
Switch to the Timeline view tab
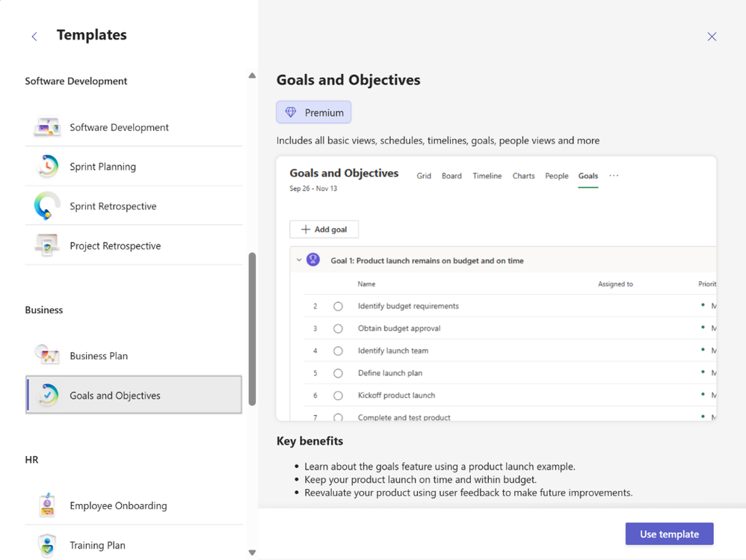coord(487,176)
